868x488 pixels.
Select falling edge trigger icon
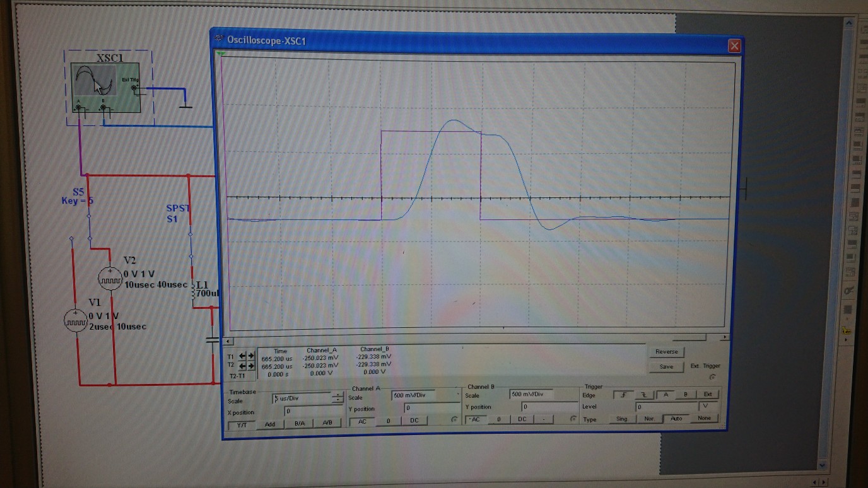point(644,395)
